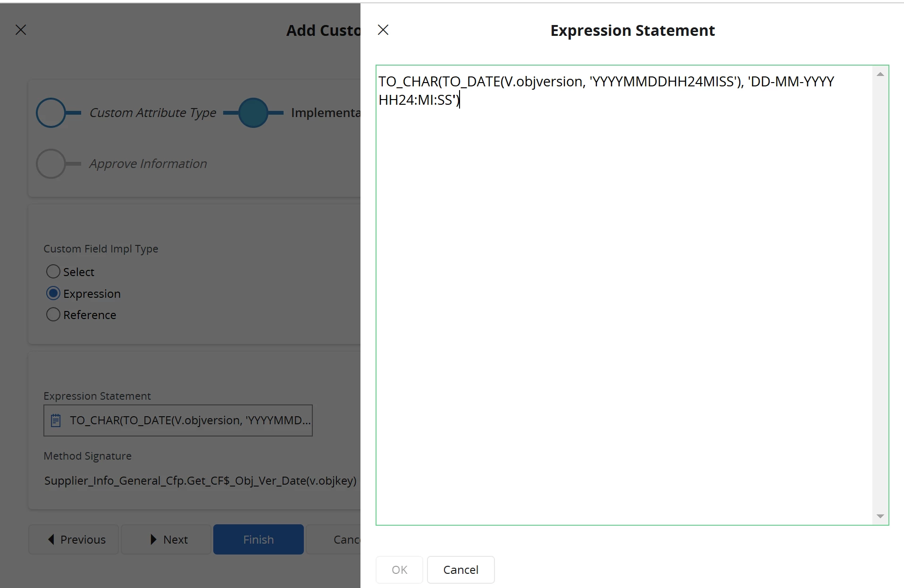Click the Next arrow icon

pos(153,539)
